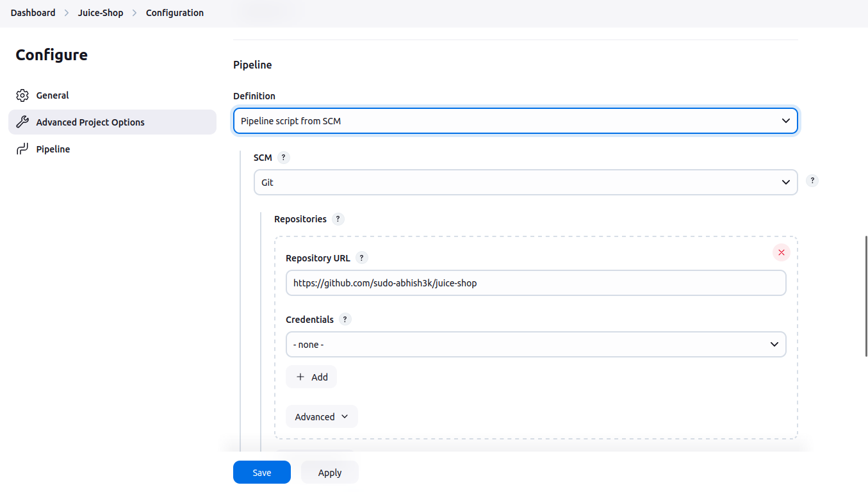
Task: Select Advanced Project Options label
Action: coord(90,122)
